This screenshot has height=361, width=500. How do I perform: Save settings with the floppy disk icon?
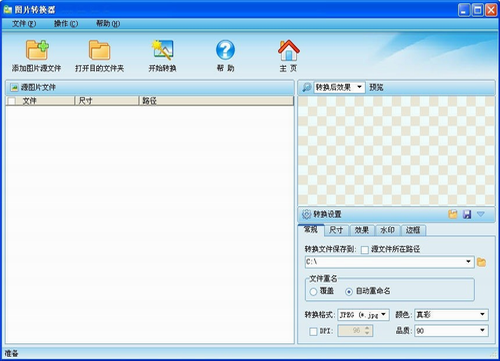(467, 214)
